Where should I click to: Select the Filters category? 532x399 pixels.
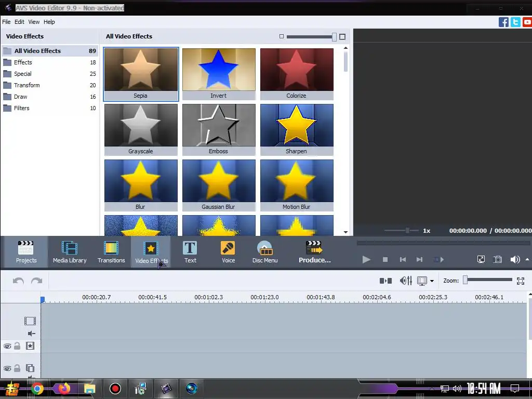pyautogui.click(x=50, y=108)
